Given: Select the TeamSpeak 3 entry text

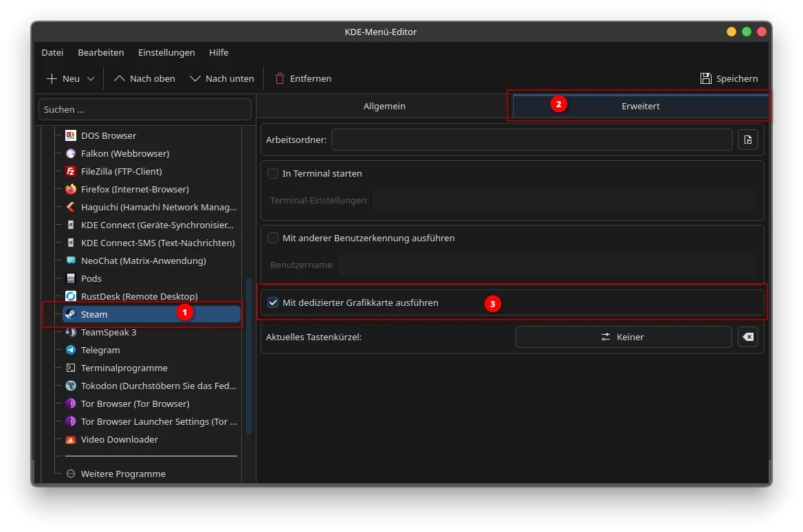Looking at the screenshot, I should pos(109,332).
